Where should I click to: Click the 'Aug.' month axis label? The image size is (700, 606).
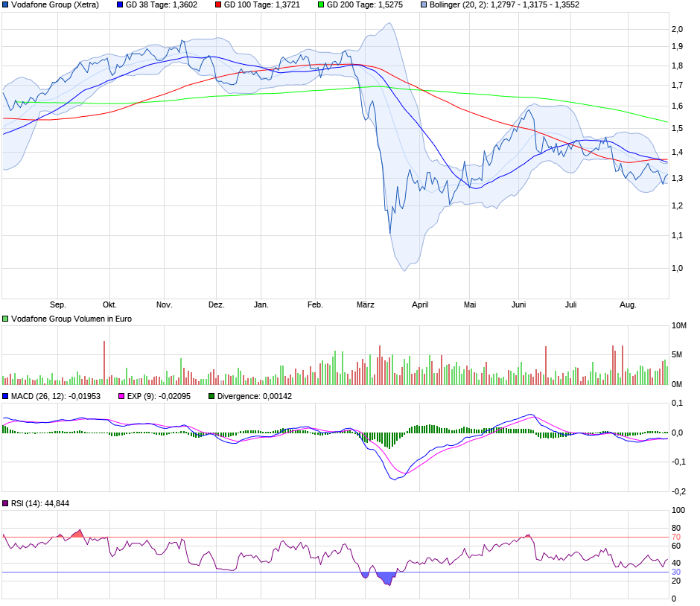point(628,304)
